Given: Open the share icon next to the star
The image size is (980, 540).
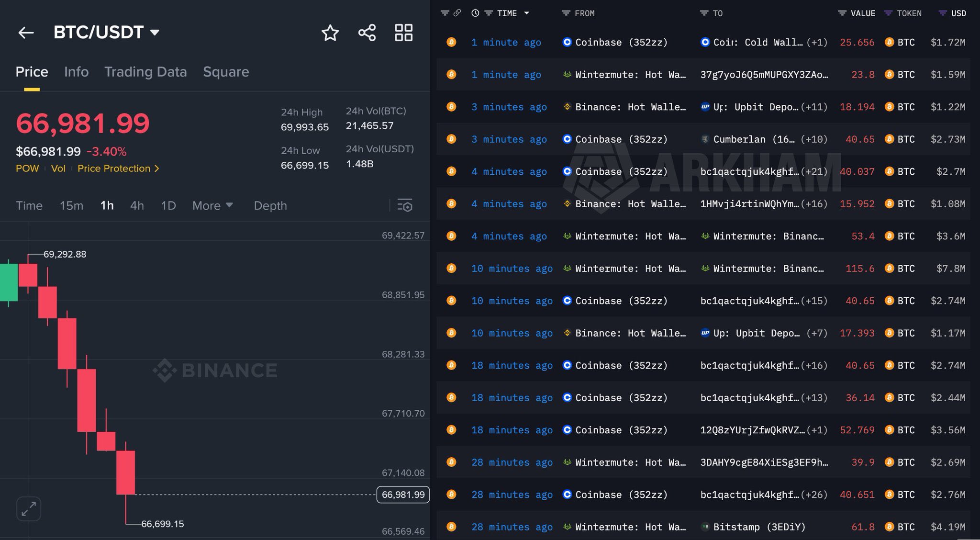Looking at the screenshot, I should coord(367,33).
